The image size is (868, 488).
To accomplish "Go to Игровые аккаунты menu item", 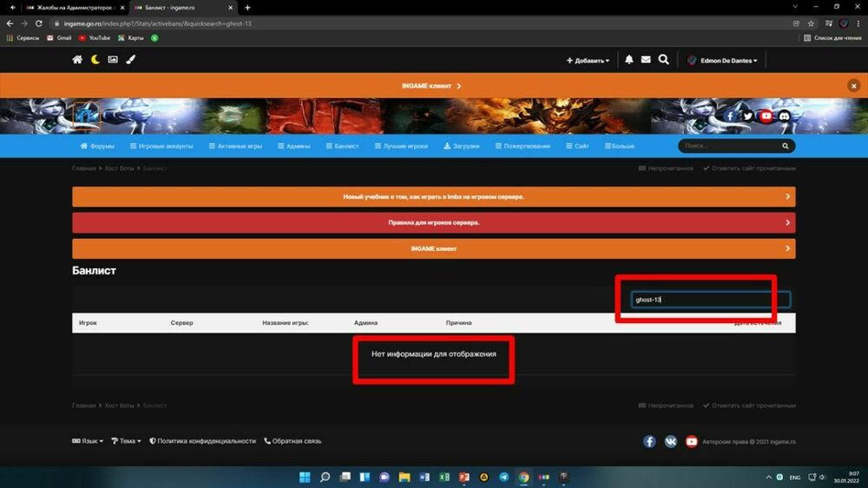I will coord(162,146).
